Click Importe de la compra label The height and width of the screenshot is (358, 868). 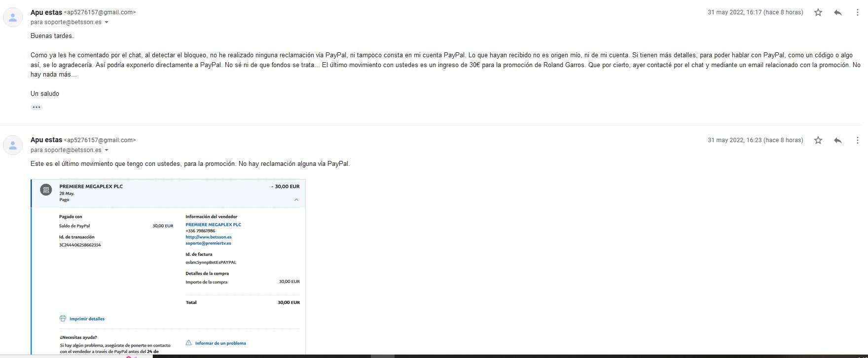(207, 282)
